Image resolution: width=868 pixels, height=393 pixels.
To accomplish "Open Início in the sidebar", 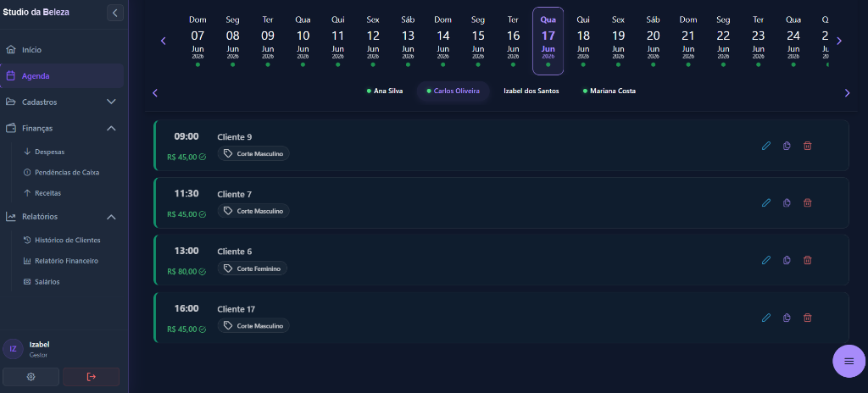I will tap(61, 50).
